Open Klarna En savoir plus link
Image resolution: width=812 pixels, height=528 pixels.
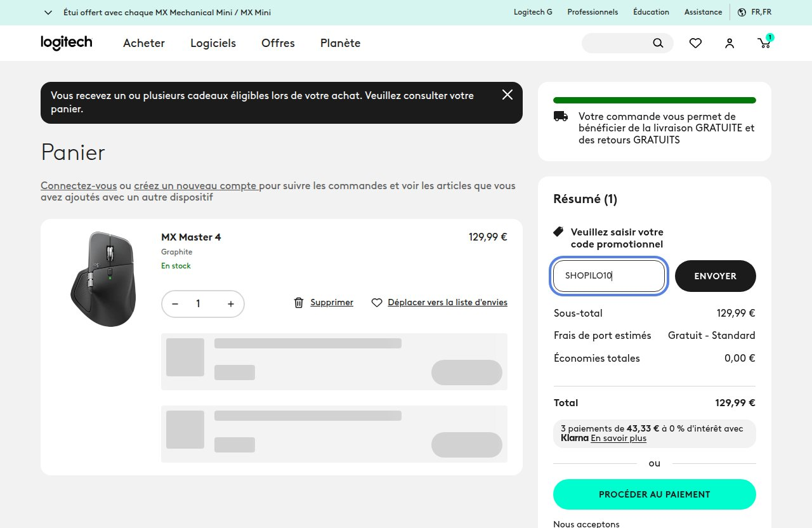tap(619, 439)
